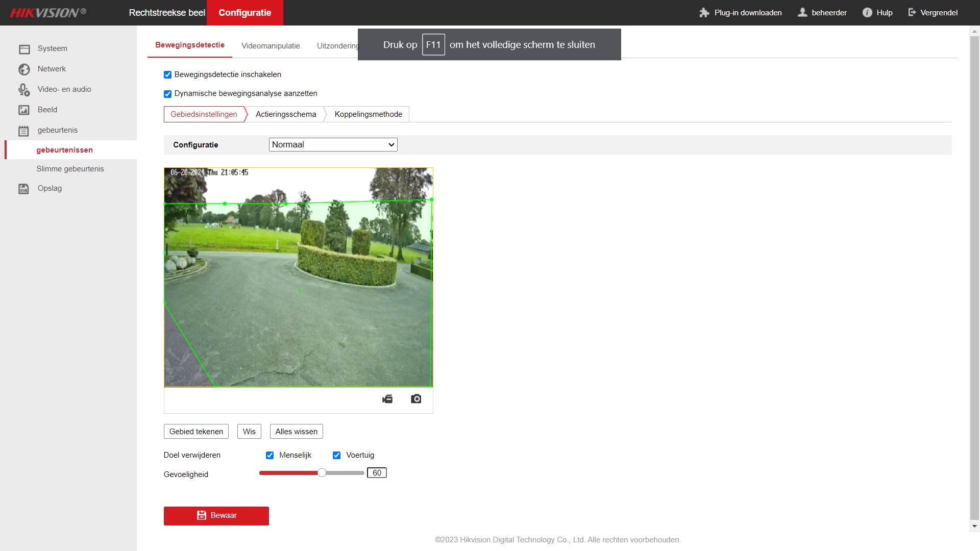
Task: Disable Bewegingsdetectie inschakelen checkbox
Action: (x=167, y=75)
